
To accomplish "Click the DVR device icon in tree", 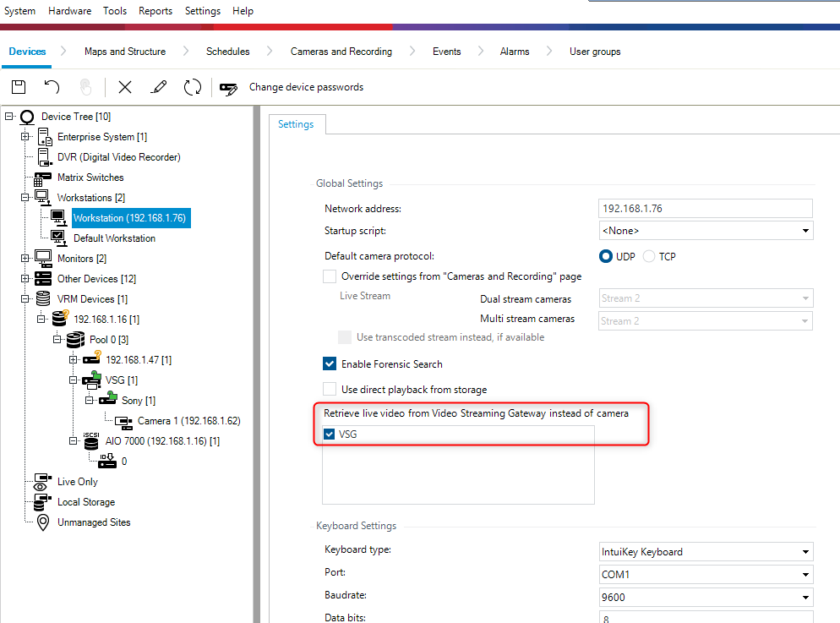I will [43, 157].
